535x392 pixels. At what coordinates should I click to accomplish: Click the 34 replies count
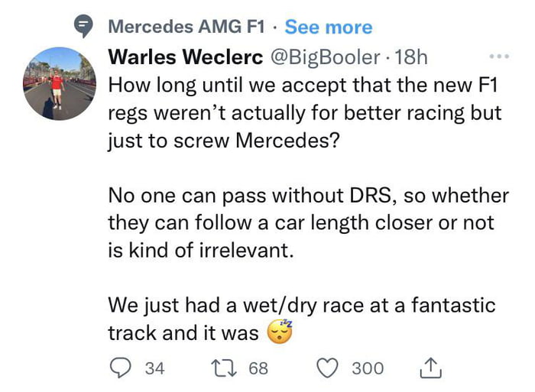pyautogui.click(x=154, y=368)
